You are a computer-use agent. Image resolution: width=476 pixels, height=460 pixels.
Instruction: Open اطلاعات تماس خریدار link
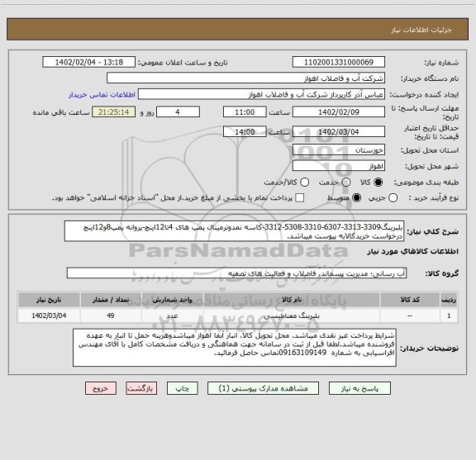102,95
